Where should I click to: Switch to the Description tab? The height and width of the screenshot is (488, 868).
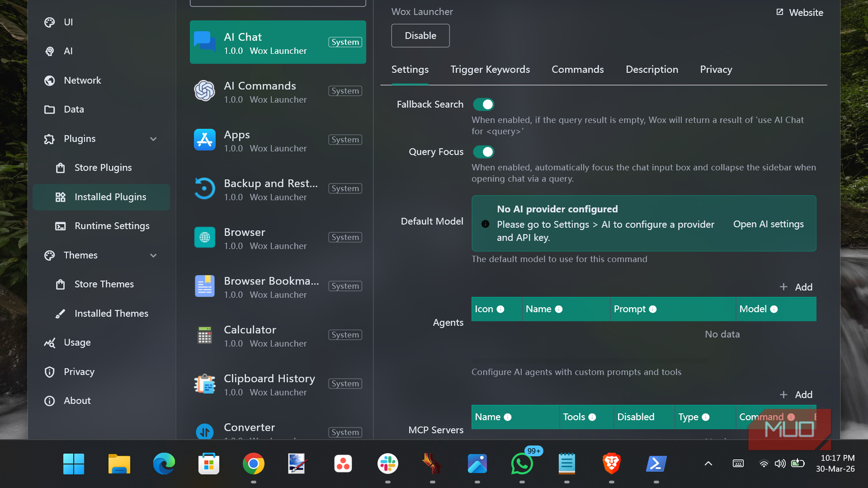(652, 69)
